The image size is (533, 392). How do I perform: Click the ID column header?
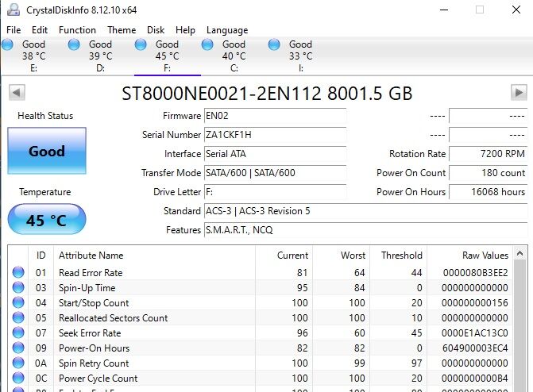click(41, 255)
